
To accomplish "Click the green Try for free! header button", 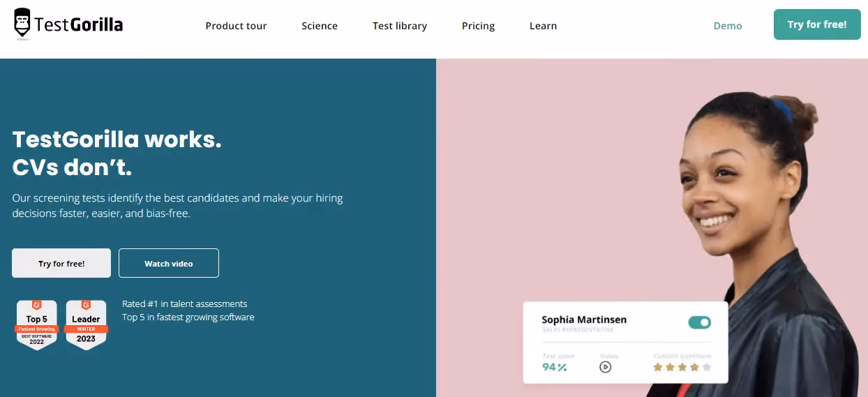I will tap(817, 24).
